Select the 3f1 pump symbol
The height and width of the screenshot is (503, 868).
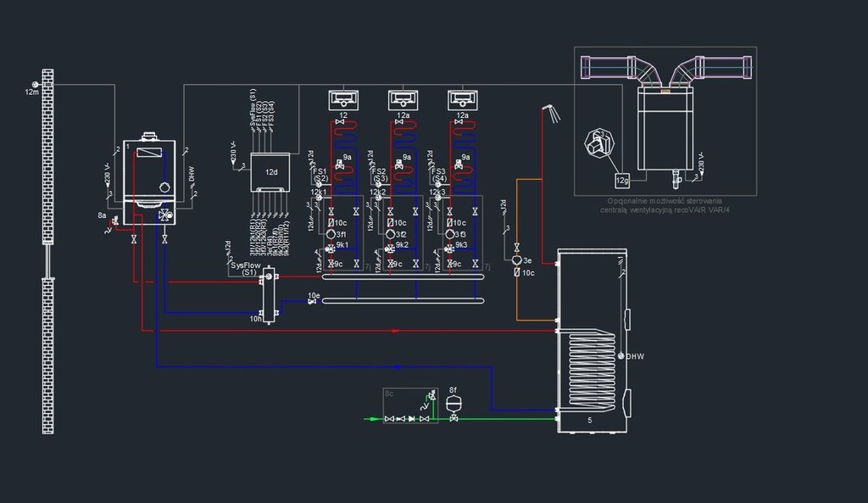tap(331, 234)
